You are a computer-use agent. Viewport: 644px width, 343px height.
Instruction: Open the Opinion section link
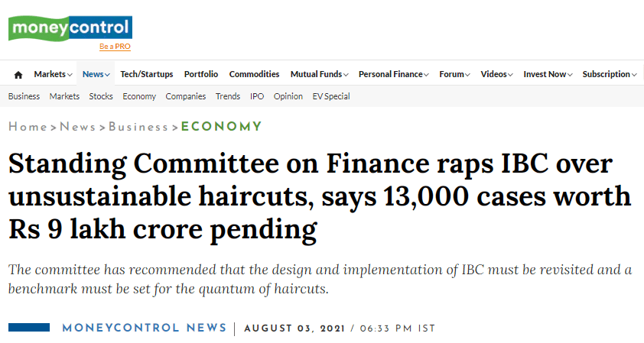288,96
